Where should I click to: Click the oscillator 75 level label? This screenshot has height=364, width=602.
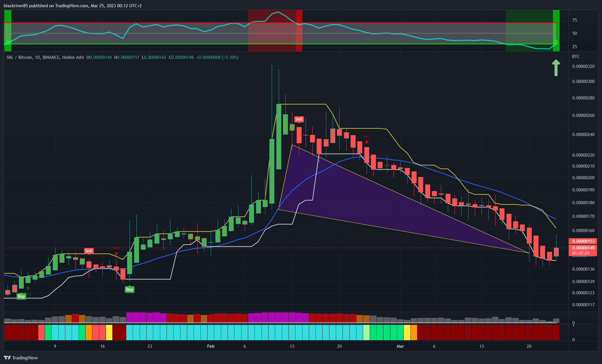[575, 20]
